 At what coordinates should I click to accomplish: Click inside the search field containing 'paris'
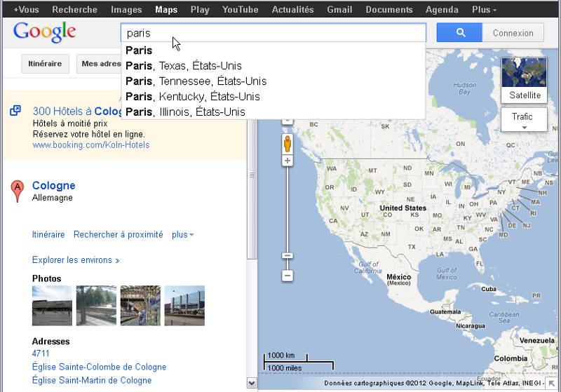(x=273, y=33)
